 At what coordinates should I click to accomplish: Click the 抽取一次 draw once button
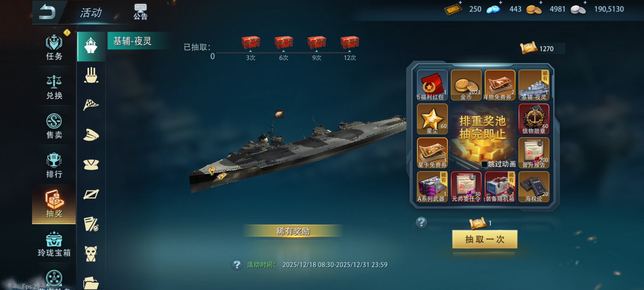tap(485, 239)
